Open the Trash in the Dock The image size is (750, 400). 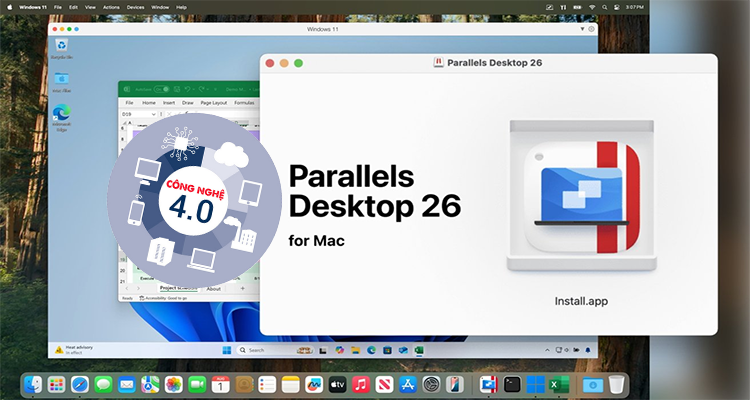(x=617, y=384)
